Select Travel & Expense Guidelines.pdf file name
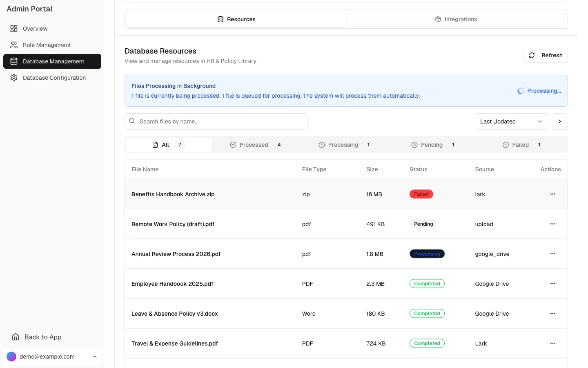This screenshot has width=588, height=368. pyautogui.click(x=175, y=343)
